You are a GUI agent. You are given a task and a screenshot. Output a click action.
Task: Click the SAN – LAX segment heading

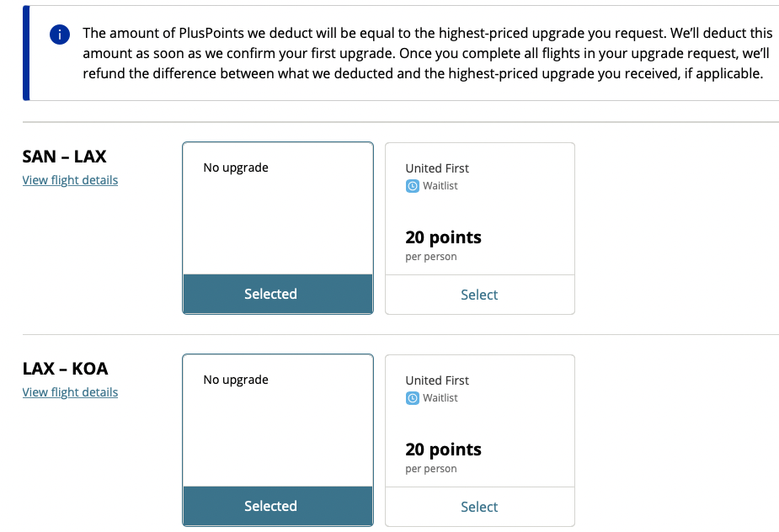click(x=64, y=157)
